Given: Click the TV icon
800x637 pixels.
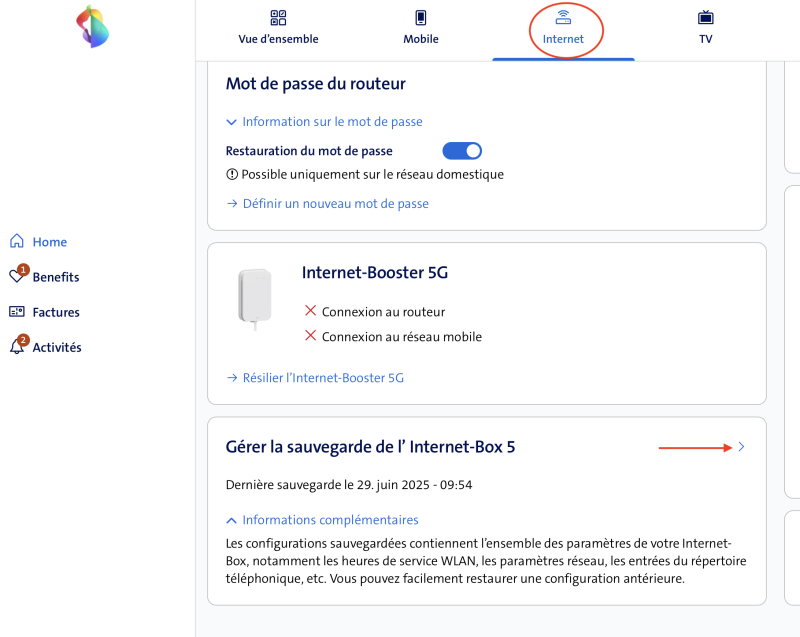Looking at the screenshot, I should click(x=706, y=18).
